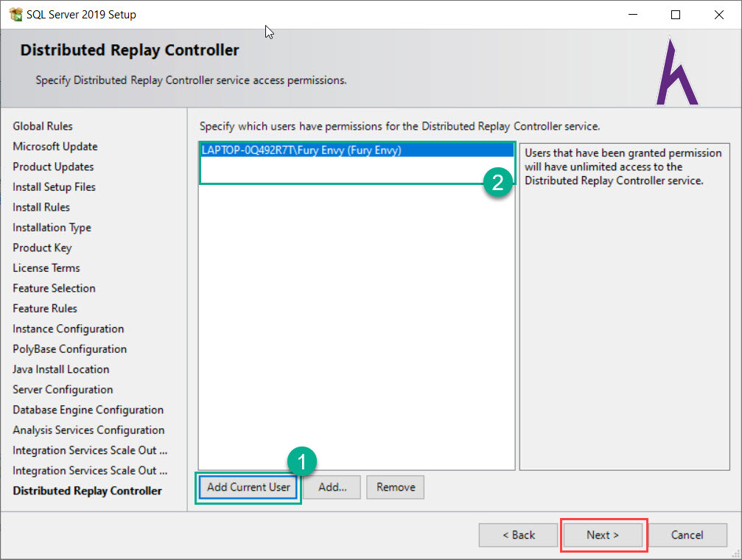
Task: Cancel the SQL Server setup
Action: [x=687, y=535]
